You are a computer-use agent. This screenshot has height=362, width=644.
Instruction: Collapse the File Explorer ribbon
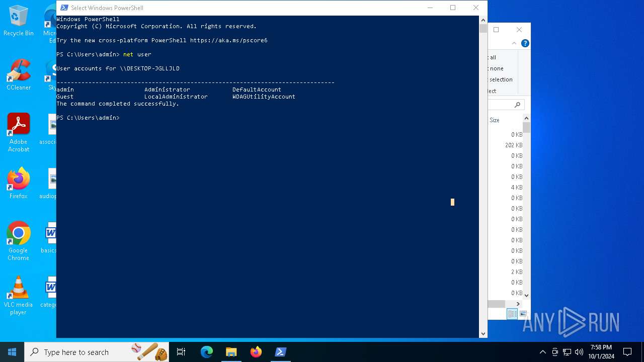tap(514, 43)
